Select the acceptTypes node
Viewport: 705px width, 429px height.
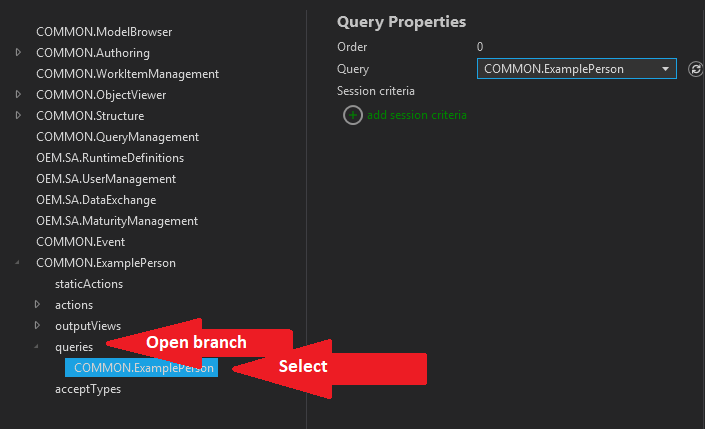(x=88, y=389)
